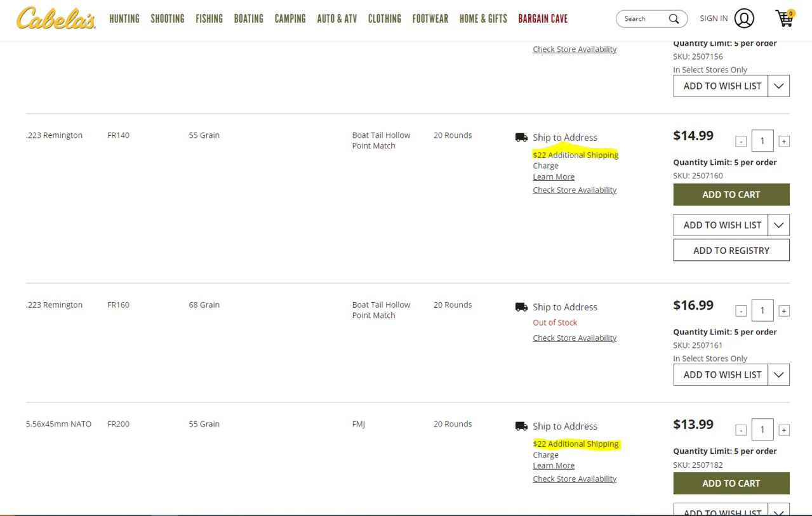Check Store Availability above SKU 2507156

(x=575, y=49)
